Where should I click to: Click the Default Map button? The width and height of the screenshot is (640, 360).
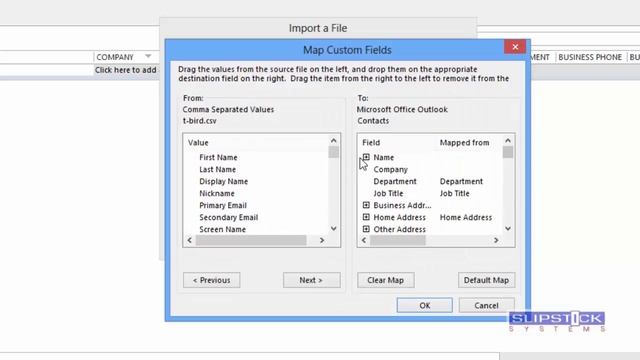[486, 280]
